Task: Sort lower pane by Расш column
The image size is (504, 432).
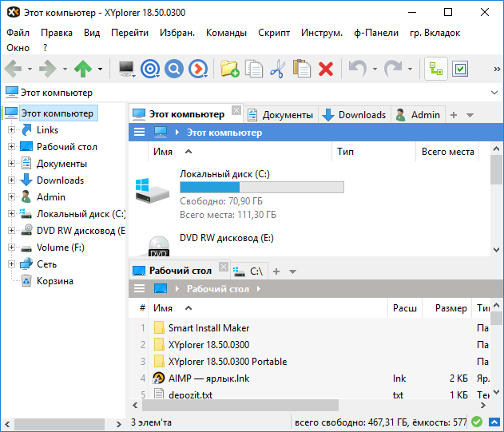Action: click(x=405, y=308)
